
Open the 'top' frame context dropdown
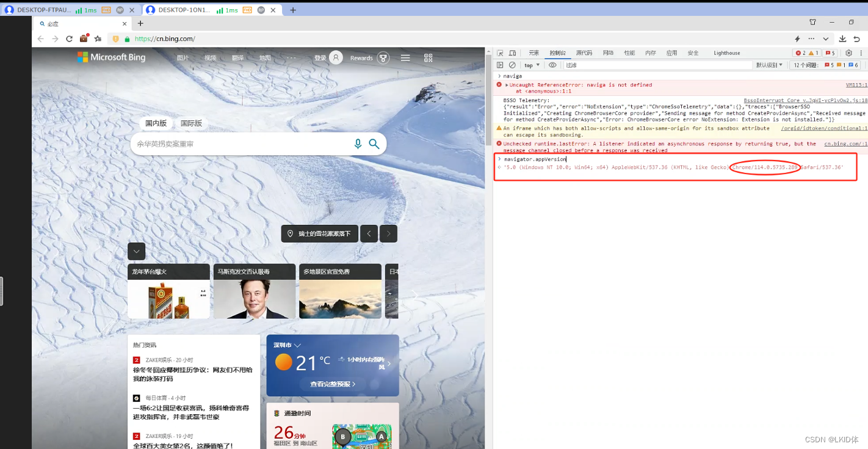point(531,65)
